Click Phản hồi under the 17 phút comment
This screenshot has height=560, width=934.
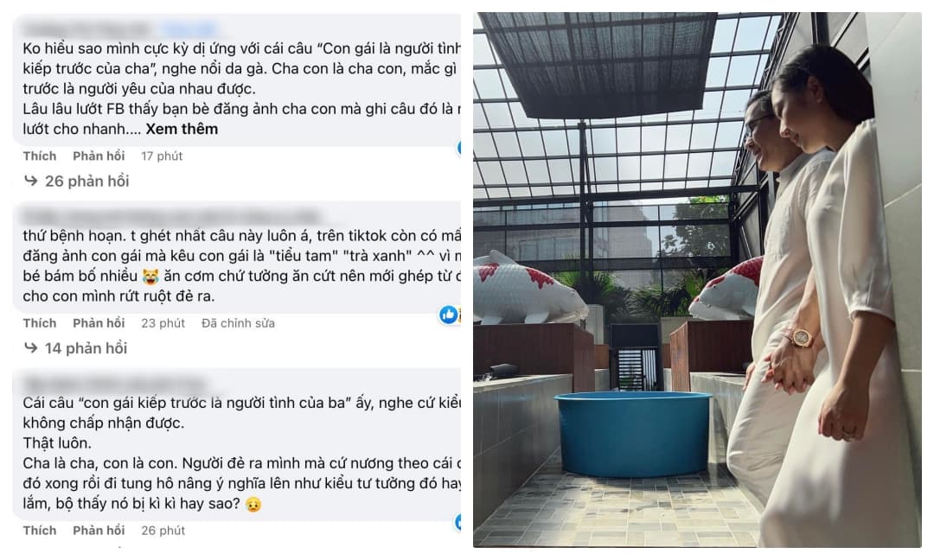coord(99,156)
